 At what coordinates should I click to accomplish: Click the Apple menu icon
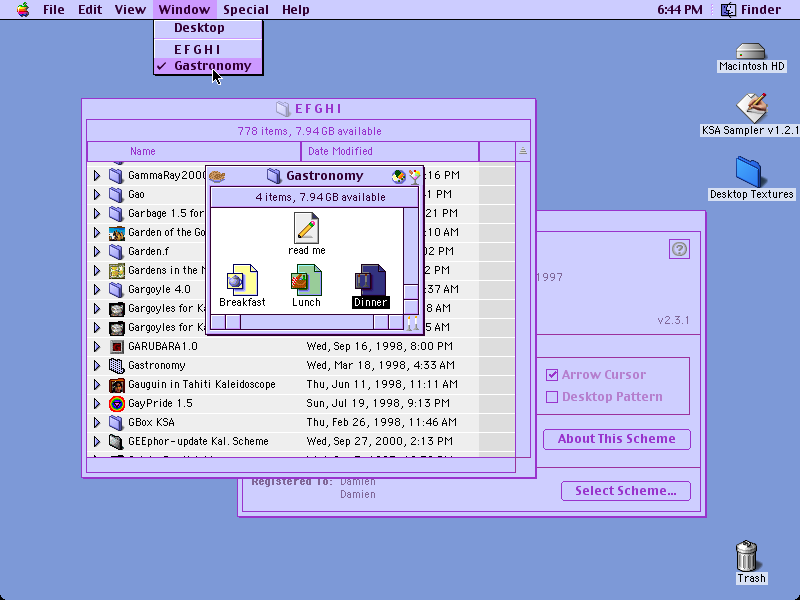(23, 9)
